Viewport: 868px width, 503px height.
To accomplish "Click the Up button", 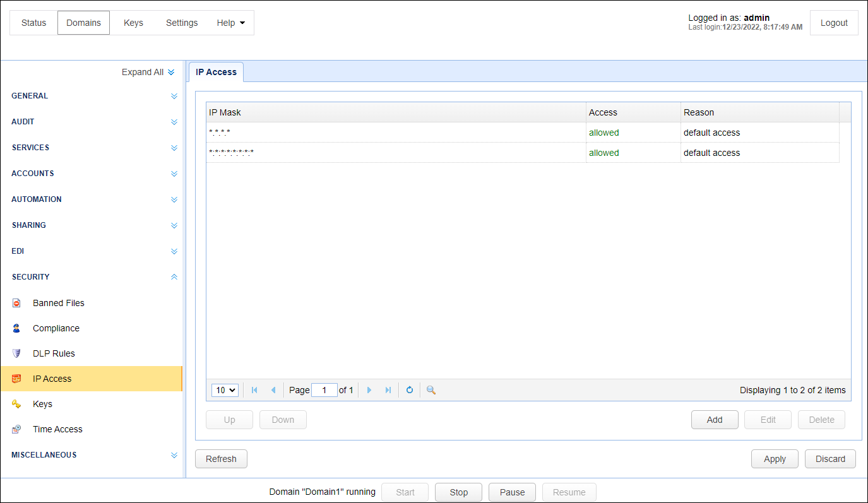I will click(229, 420).
